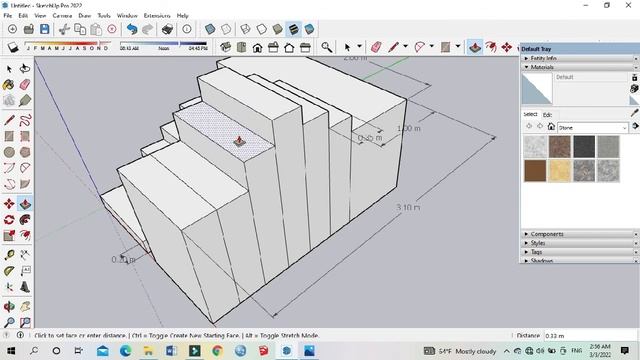
Task: Click the materials Details arrow button
Action: [635, 127]
